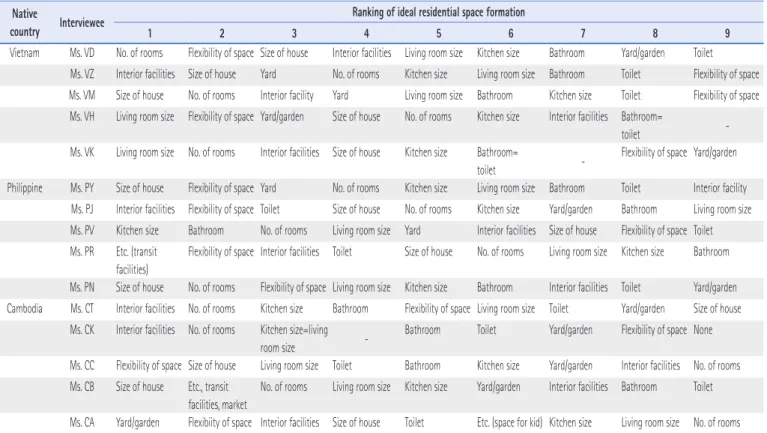Click 'Living room size' in Ms. CA's row

650,422
